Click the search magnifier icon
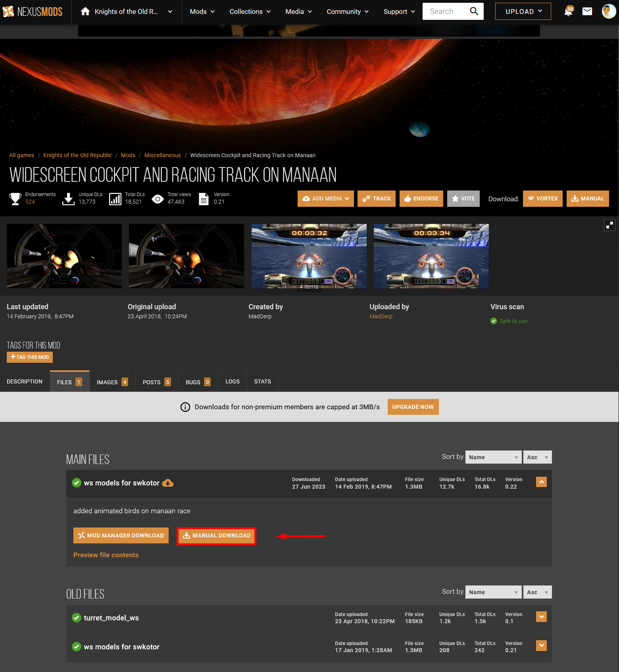The height and width of the screenshot is (672, 619). click(x=474, y=11)
